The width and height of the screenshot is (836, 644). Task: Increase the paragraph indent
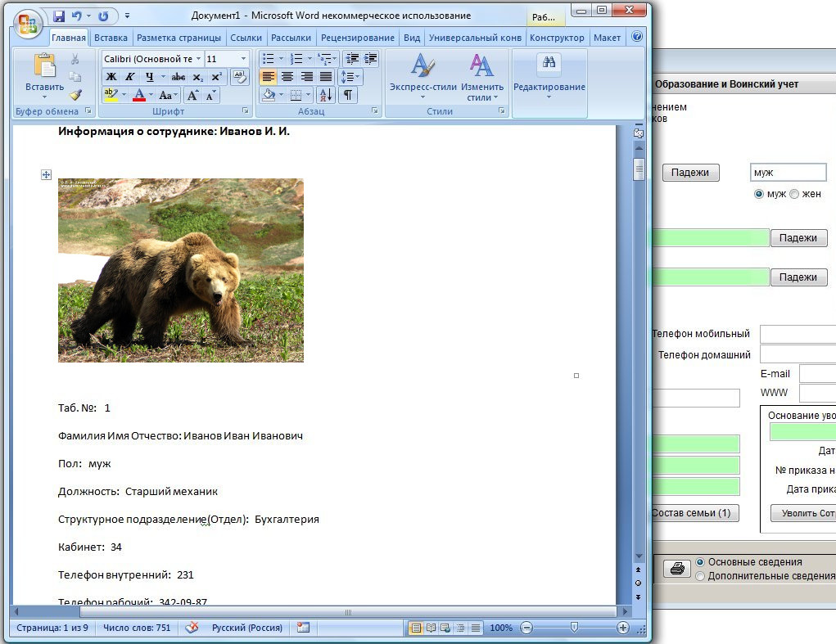(371, 58)
